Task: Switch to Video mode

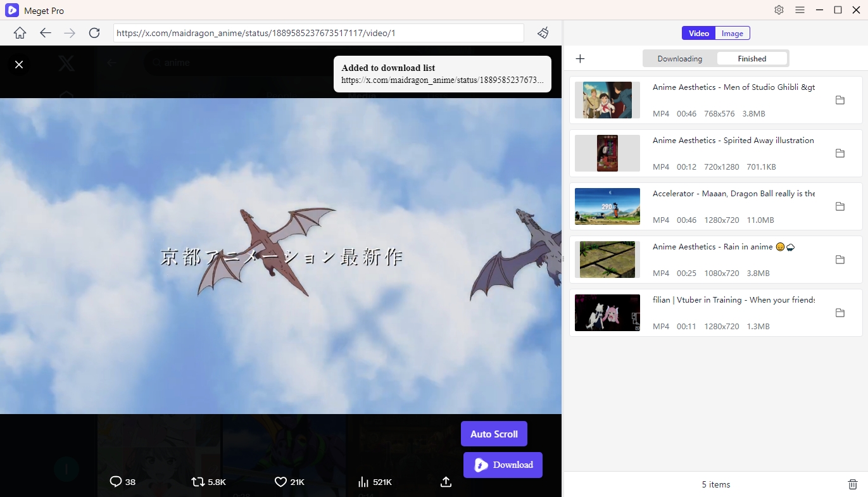Action: click(699, 34)
